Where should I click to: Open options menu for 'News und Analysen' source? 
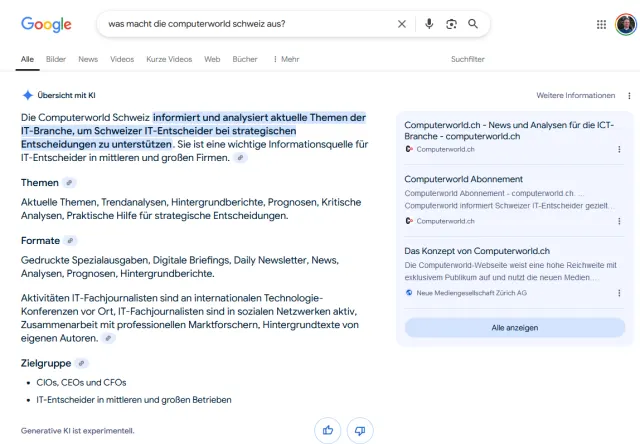(619, 149)
